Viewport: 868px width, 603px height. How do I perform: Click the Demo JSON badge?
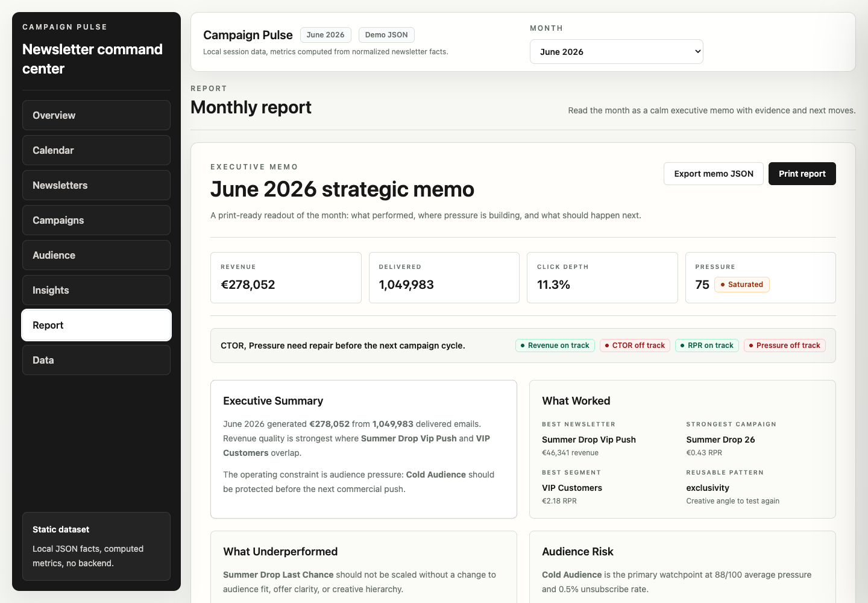[x=386, y=35]
